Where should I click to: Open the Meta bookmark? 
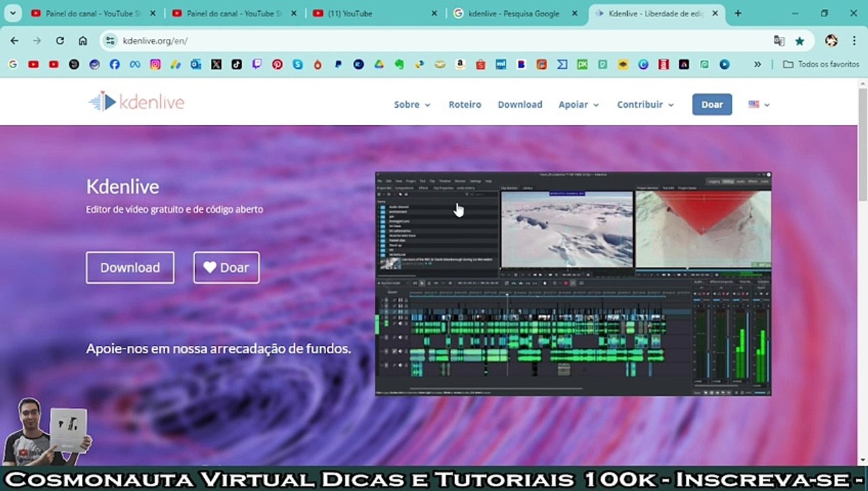click(x=134, y=64)
